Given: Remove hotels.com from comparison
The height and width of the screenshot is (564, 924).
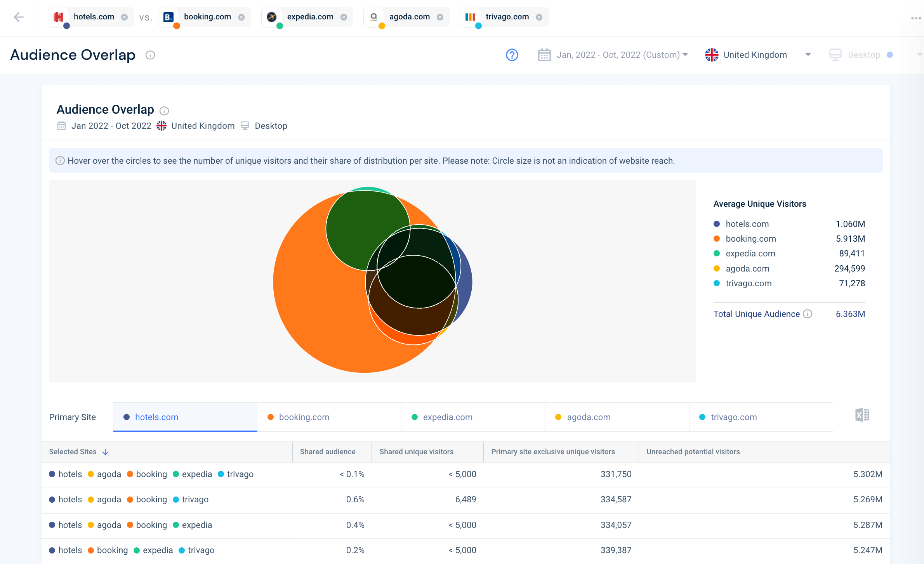Looking at the screenshot, I should [x=124, y=17].
